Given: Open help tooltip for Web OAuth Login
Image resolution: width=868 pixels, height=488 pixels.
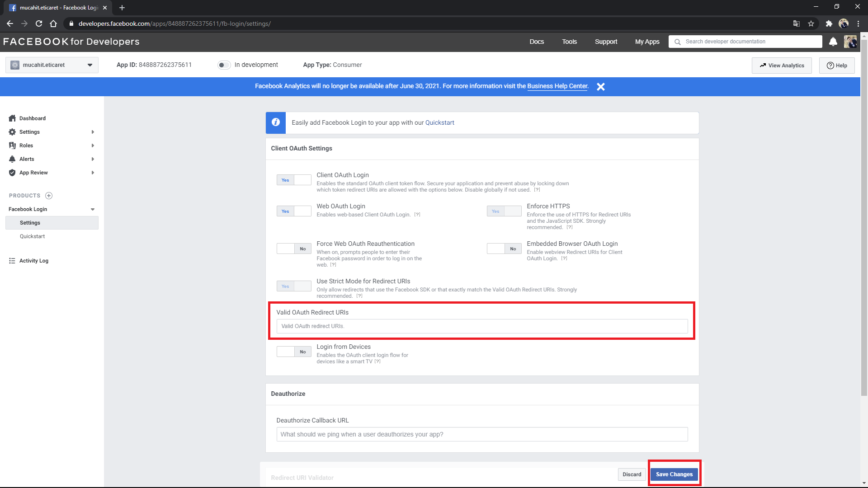Looking at the screenshot, I should tap(417, 215).
